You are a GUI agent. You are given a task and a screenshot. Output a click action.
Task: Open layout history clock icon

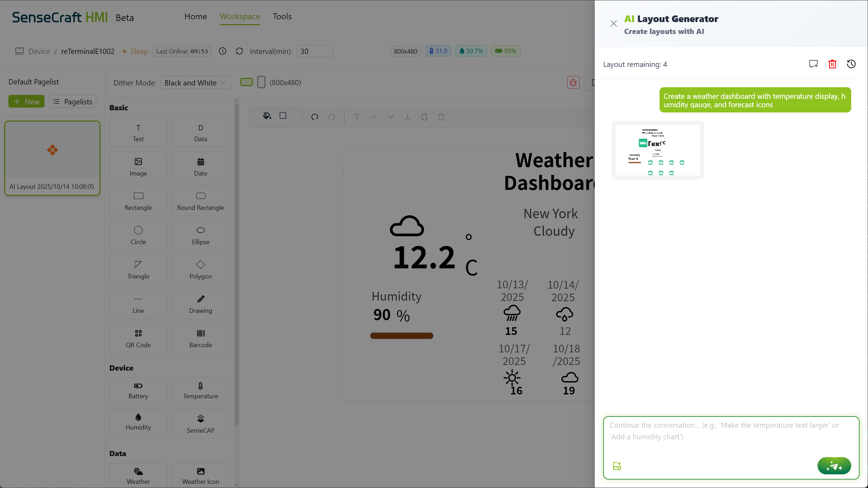[x=851, y=64]
